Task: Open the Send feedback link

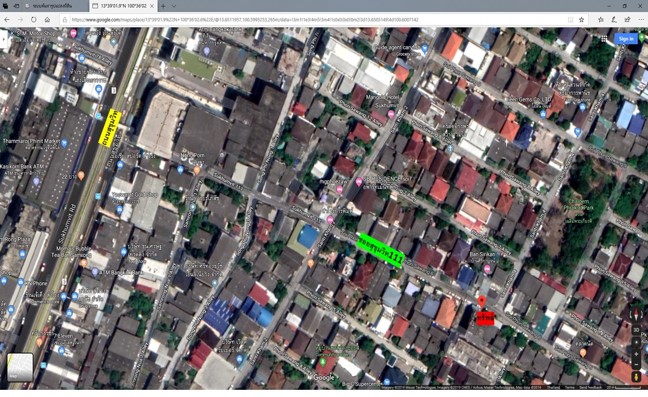Action: (x=590, y=387)
